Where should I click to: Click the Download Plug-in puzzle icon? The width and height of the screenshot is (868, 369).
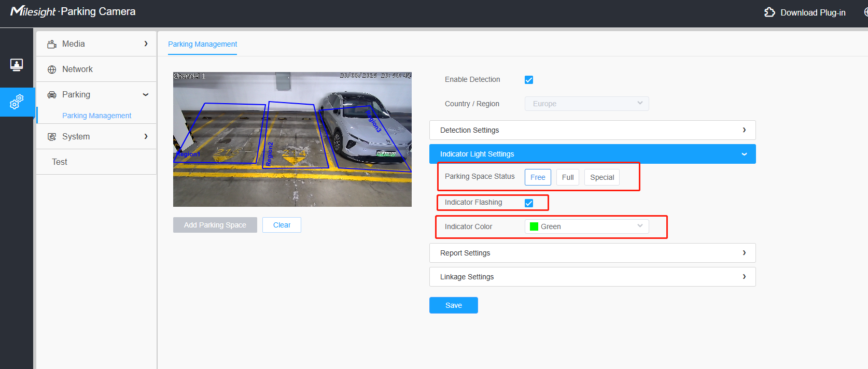point(769,12)
